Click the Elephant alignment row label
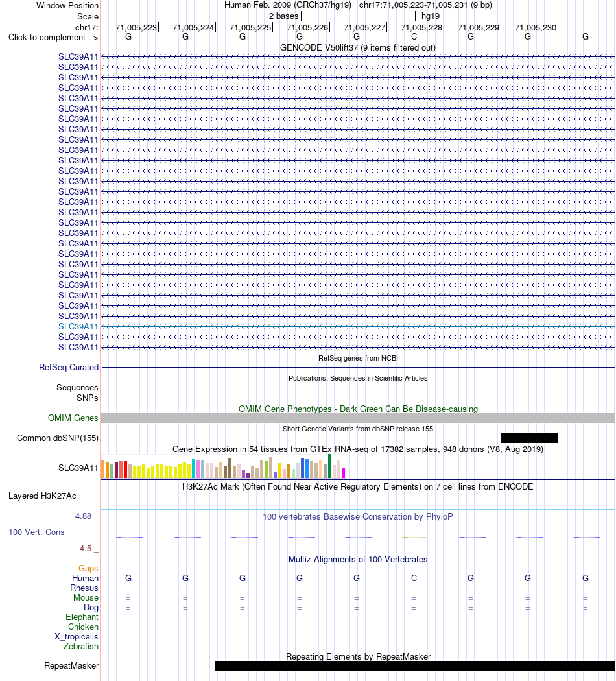 (82, 617)
